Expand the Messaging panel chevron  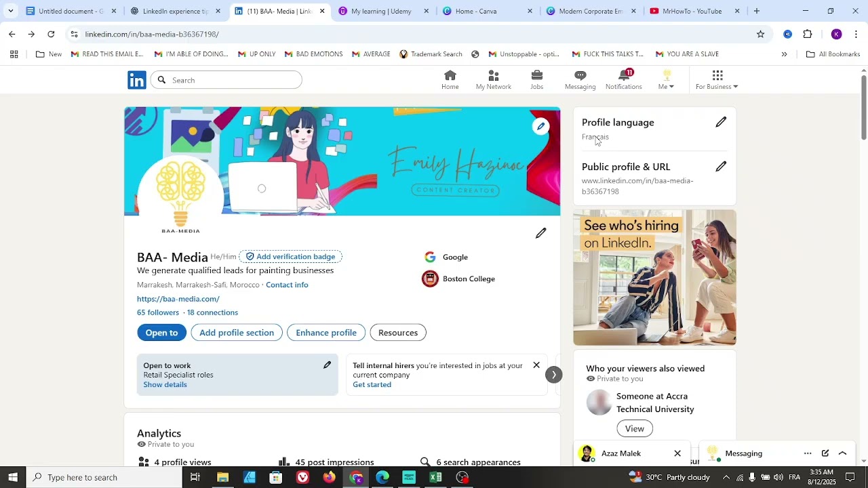point(843,453)
